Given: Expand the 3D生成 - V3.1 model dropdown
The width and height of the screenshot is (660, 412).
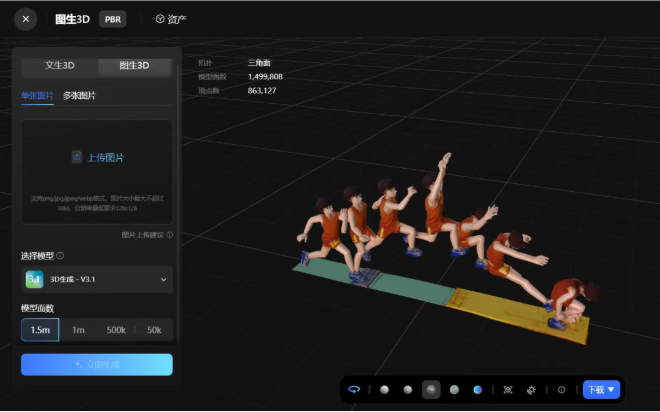Looking at the screenshot, I should (97, 279).
